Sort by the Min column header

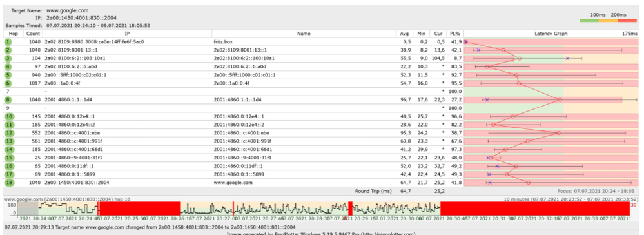tap(421, 34)
